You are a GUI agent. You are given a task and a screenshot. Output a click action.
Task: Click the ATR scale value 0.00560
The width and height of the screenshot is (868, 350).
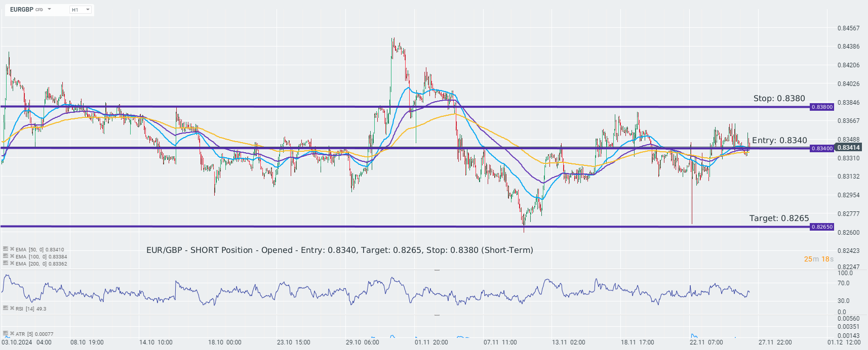(x=848, y=319)
